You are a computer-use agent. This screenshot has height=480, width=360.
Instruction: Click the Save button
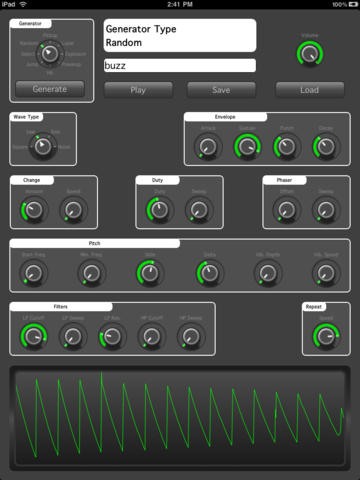[221, 90]
